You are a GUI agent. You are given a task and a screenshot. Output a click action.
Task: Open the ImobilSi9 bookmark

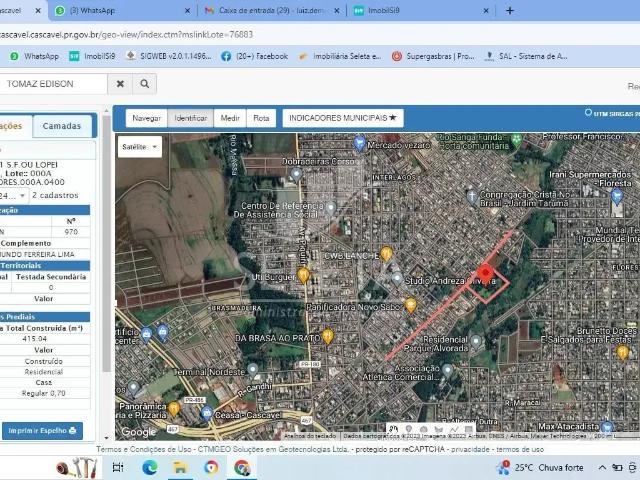[92, 56]
